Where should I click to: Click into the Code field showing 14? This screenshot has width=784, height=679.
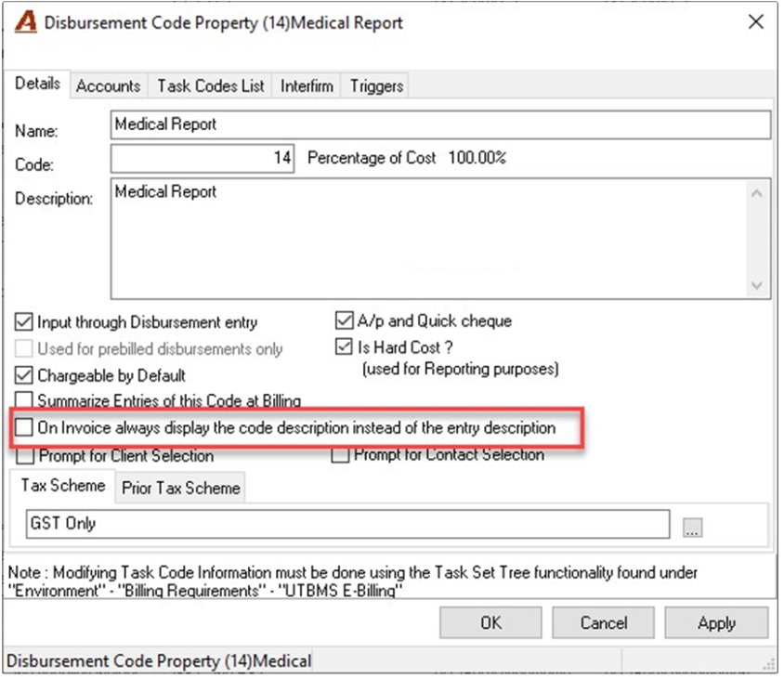tap(203, 159)
